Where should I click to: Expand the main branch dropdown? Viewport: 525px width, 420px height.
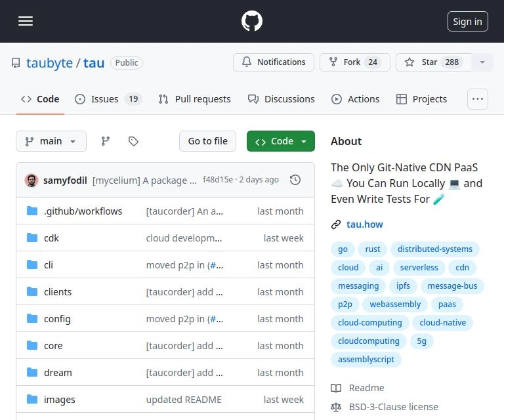pyautogui.click(x=51, y=141)
